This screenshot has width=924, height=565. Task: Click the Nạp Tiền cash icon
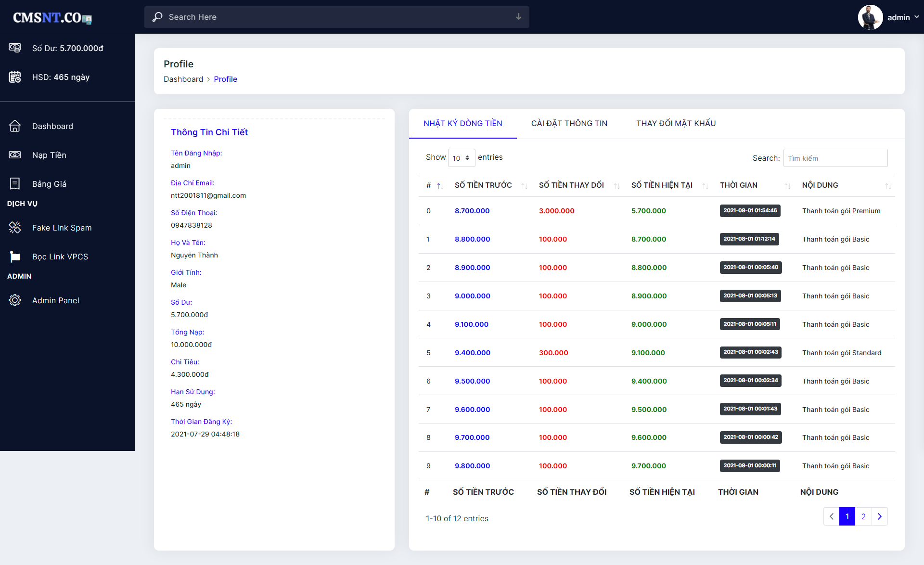15,155
